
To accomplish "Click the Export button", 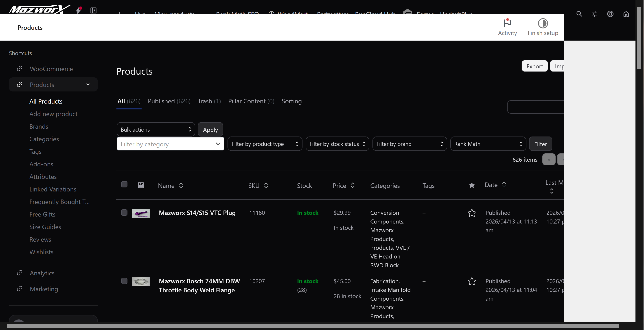I will (535, 66).
